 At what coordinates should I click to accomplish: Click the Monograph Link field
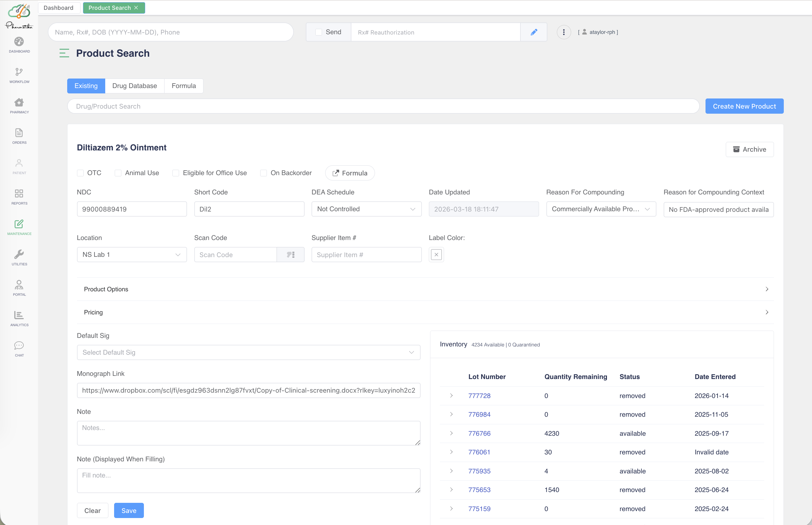(248, 390)
